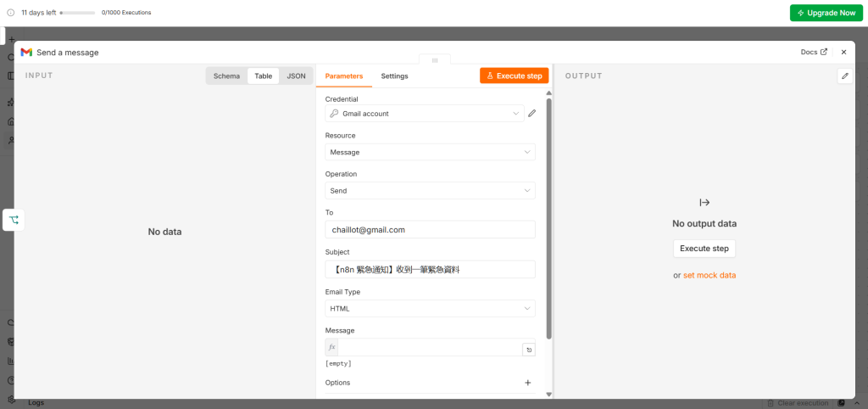Screen dimensions: 868x409
Task: Click the info icon beside days left
Action: (x=10, y=12)
